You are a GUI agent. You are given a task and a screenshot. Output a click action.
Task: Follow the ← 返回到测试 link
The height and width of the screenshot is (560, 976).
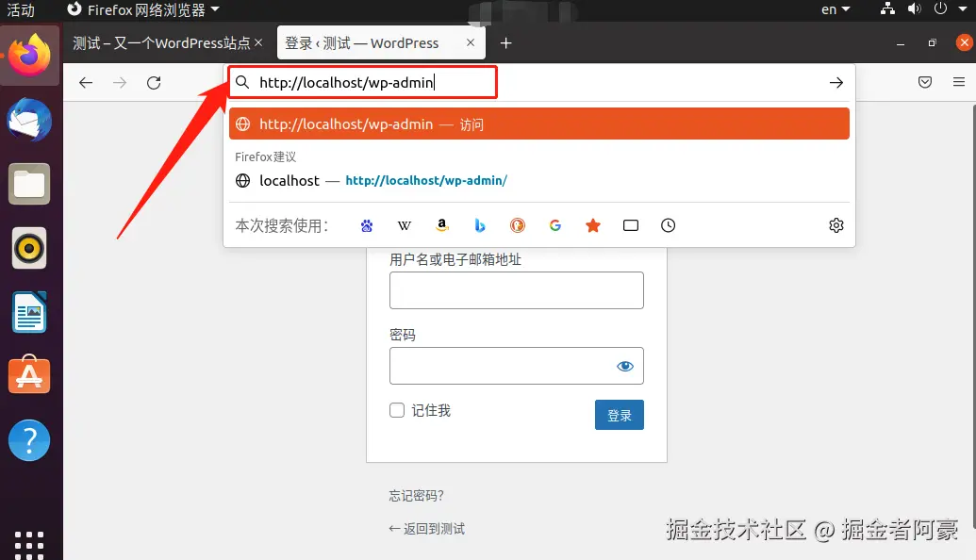427,529
